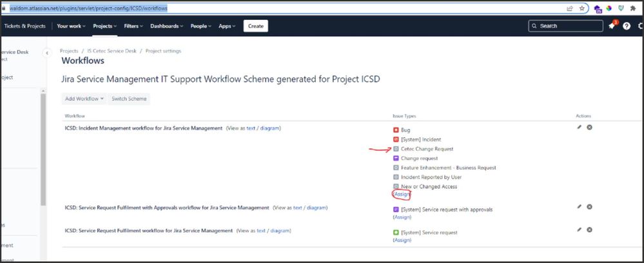This screenshot has width=644, height=263.
Task: Remove the Service Request Fulfilment workflow
Action: (x=589, y=229)
